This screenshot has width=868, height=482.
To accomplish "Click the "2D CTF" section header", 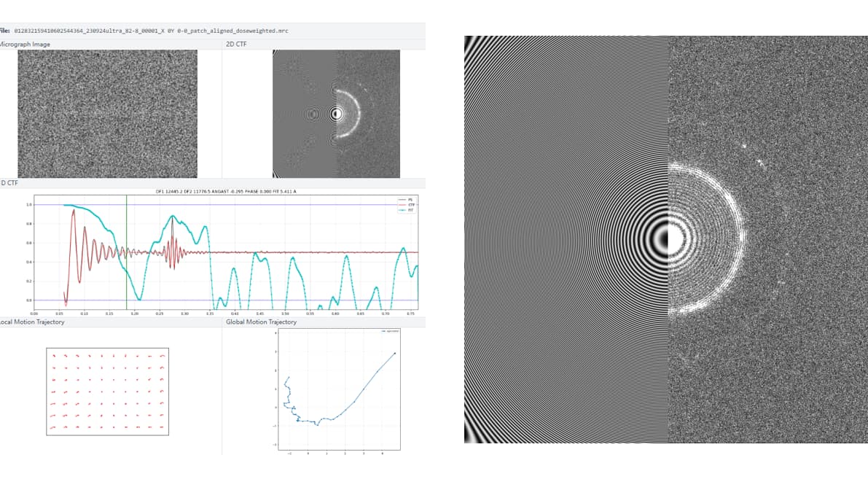I will pos(236,44).
